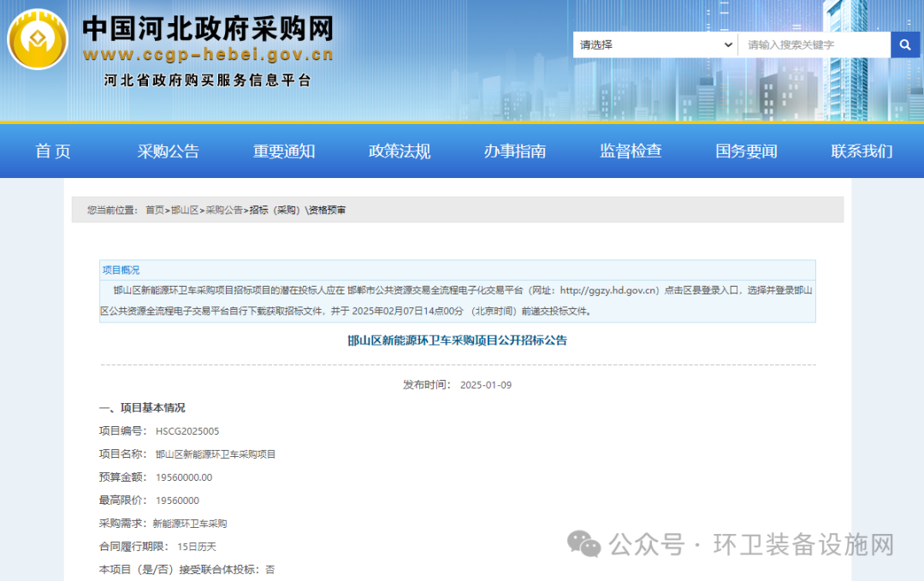Click the 一、项目基本情况 heading
Screen dimensions: 924x581
(x=142, y=408)
